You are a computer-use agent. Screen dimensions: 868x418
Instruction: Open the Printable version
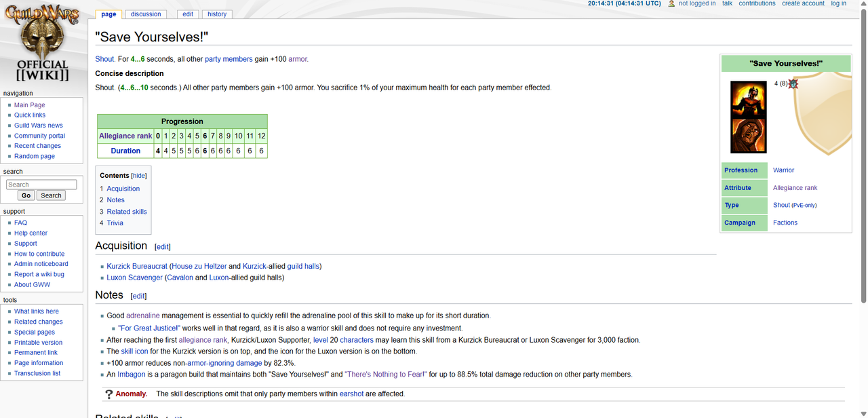click(x=39, y=343)
